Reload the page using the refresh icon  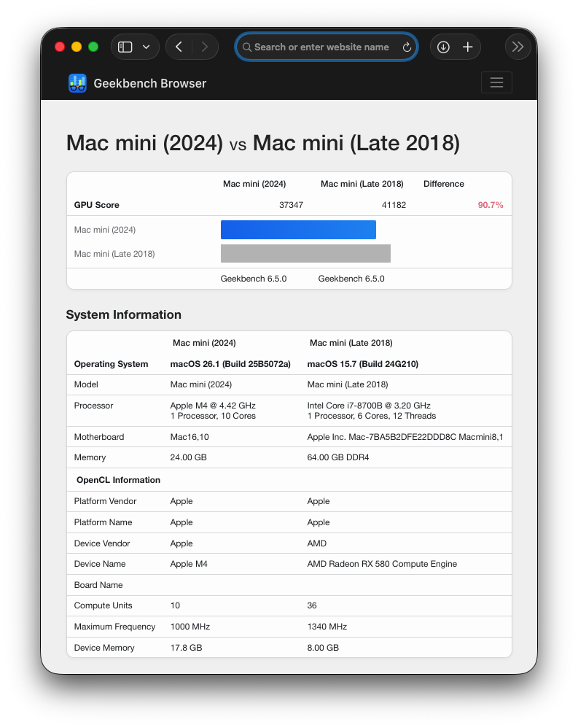pyautogui.click(x=407, y=47)
